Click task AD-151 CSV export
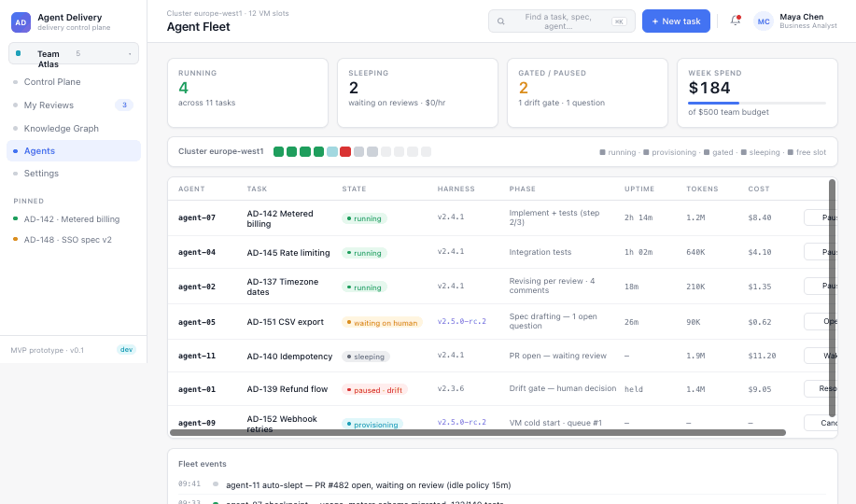The height and width of the screenshot is (504, 856). click(x=285, y=322)
